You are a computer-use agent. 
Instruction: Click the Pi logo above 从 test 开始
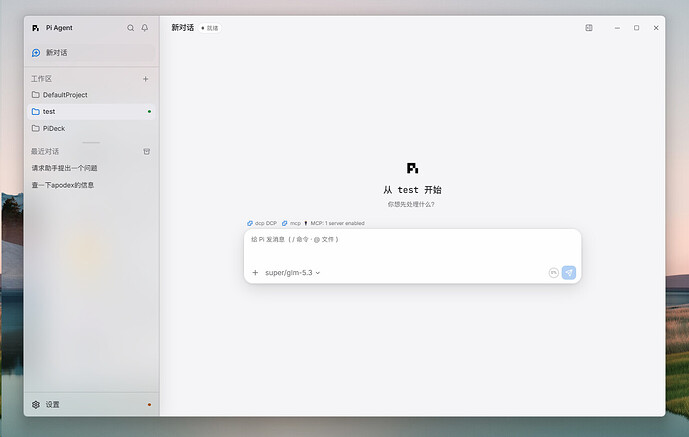[x=412, y=168]
